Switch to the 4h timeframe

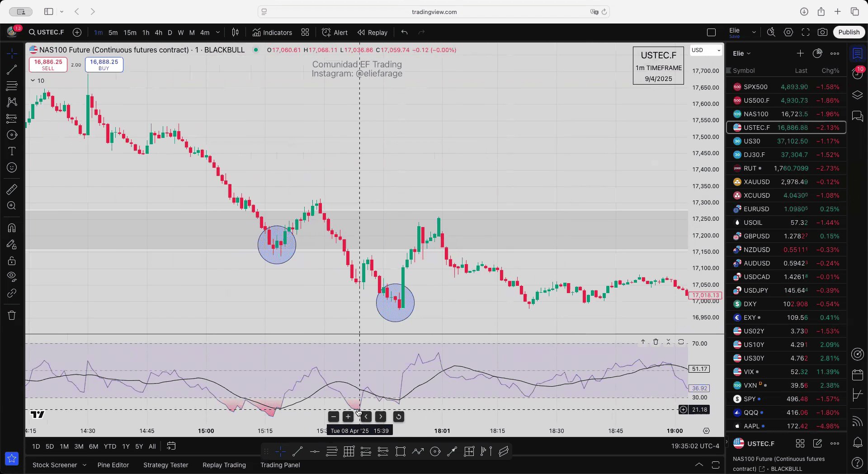(x=158, y=33)
